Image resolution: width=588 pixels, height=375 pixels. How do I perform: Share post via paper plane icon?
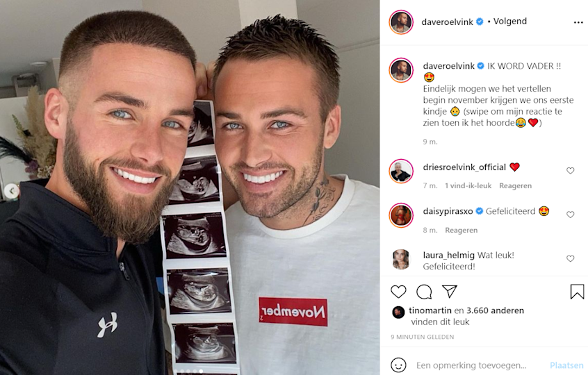449,291
